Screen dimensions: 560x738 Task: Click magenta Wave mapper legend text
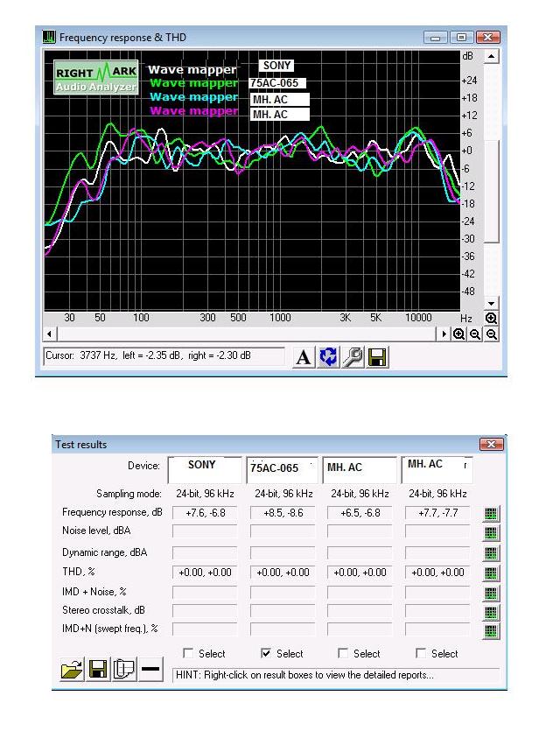click(194, 111)
